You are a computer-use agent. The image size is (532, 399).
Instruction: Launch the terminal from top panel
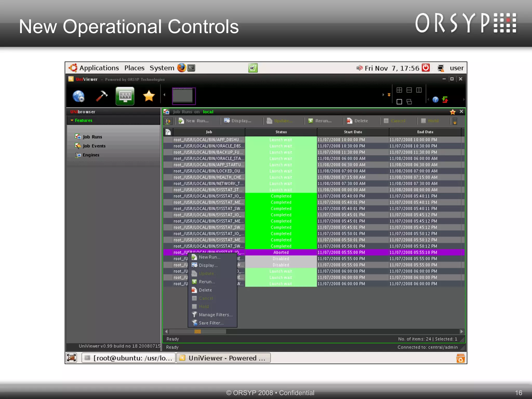pyautogui.click(x=191, y=68)
